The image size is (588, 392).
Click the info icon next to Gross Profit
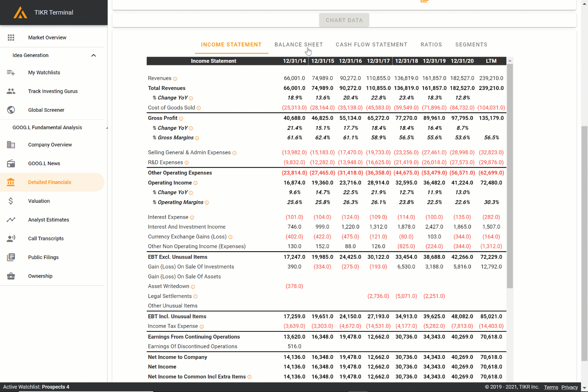(181, 119)
